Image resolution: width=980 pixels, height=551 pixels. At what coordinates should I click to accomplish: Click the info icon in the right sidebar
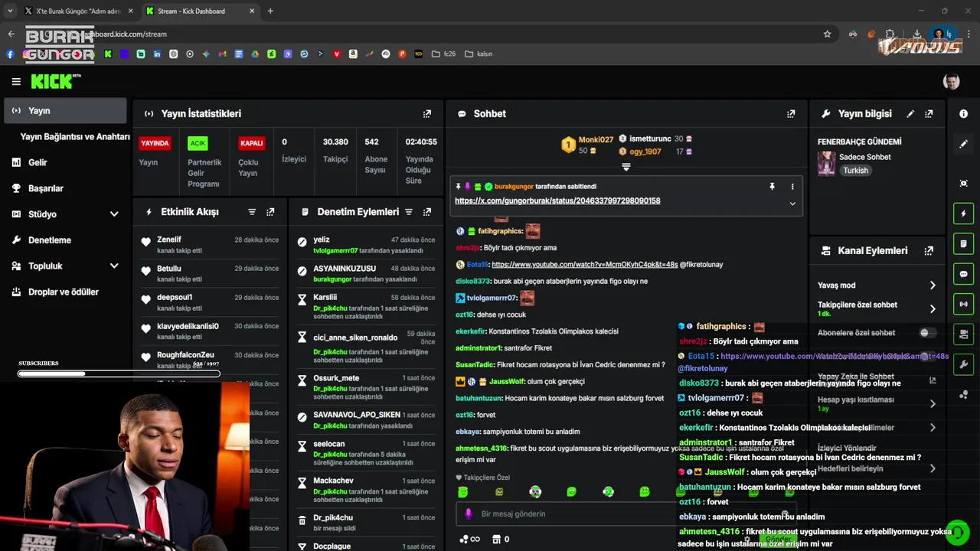tap(963, 113)
